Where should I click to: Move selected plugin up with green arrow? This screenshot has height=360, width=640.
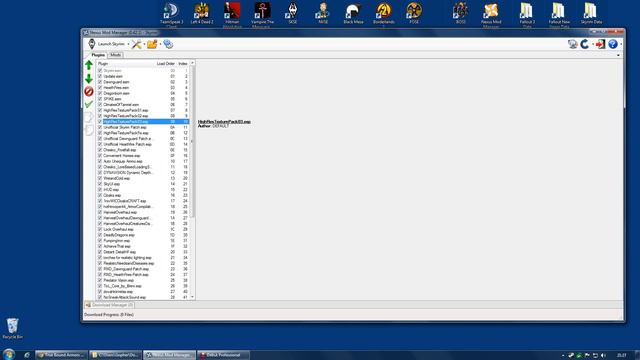coord(89,65)
